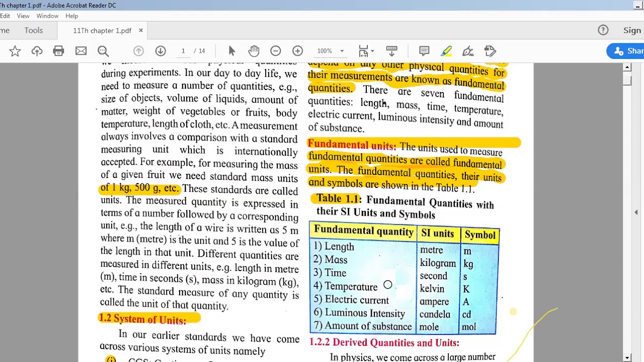This screenshot has width=644, height=362.
Task: Click the total page count '14'
Action: [x=202, y=51]
